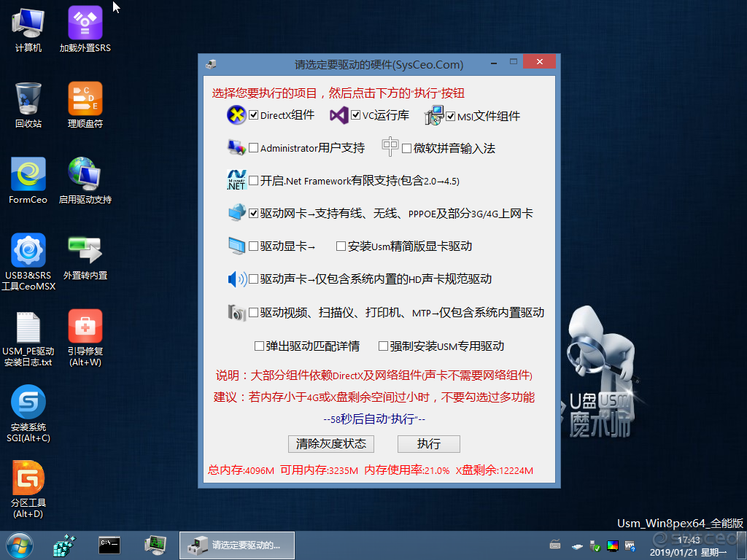The width and height of the screenshot is (747, 560).
Task: Open command prompt from taskbar
Action: pyautogui.click(x=109, y=545)
